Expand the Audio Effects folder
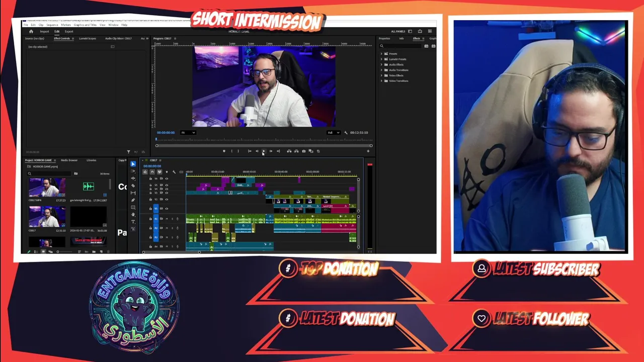The height and width of the screenshot is (362, 644). pos(381,64)
